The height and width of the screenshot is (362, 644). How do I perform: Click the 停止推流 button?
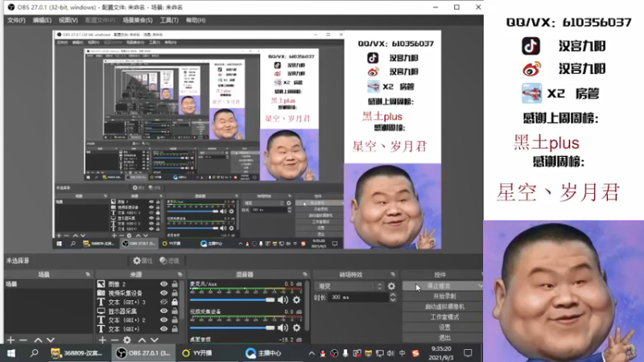coord(439,286)
